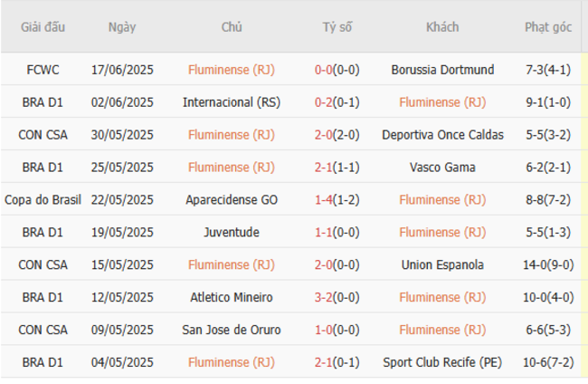The width and height of the screenshot is (588, 384).
Task: Open the 3-2(0-0) score details
Action: point(337,297)
